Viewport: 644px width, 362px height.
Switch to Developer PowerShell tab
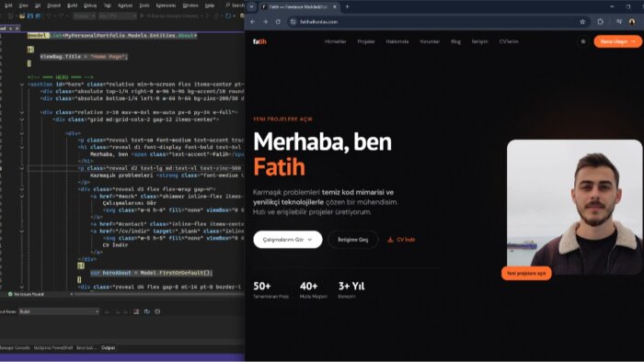[53, 347]
